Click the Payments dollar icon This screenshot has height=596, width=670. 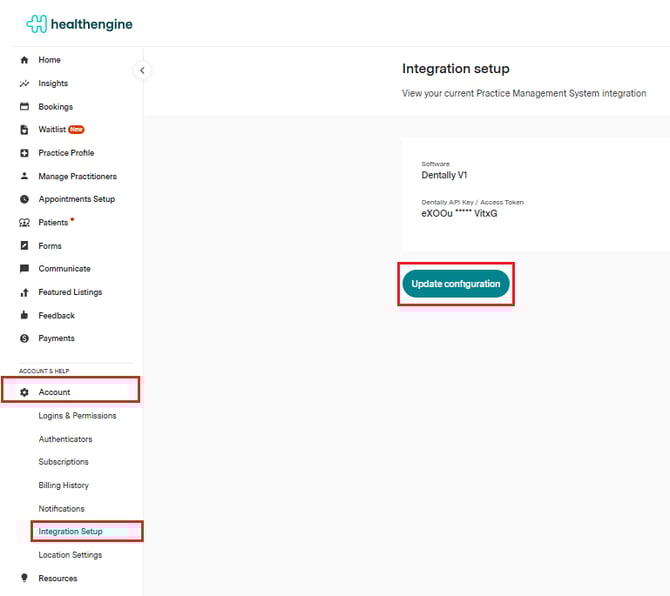pos(24,339)
